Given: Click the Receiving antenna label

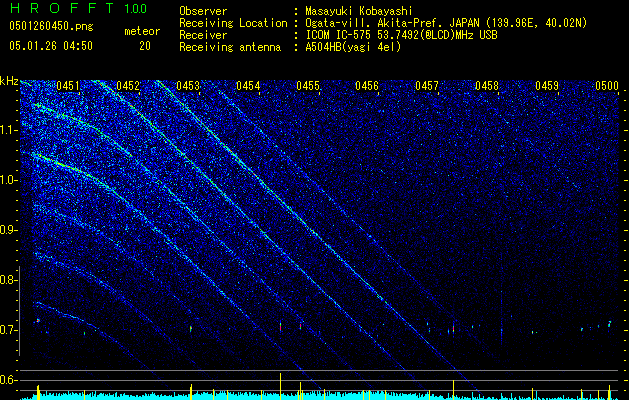Looking at the screenshot, I should click(230, 47).
